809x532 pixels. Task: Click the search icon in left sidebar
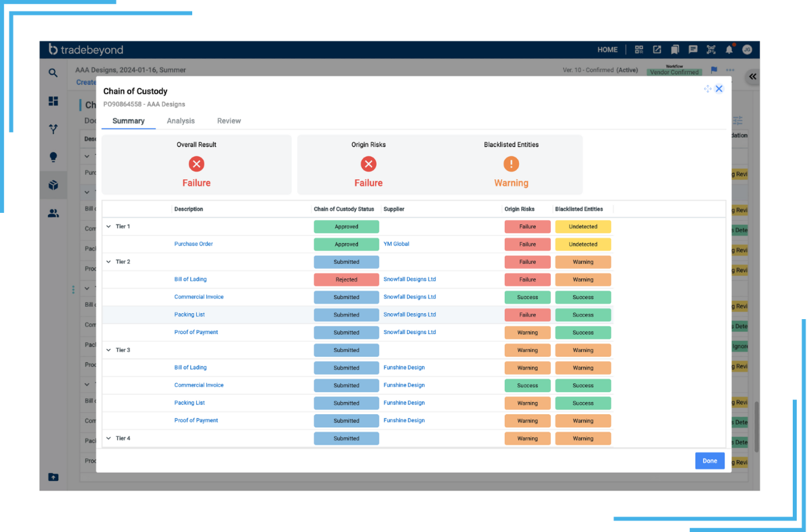[x=53, y=73]
